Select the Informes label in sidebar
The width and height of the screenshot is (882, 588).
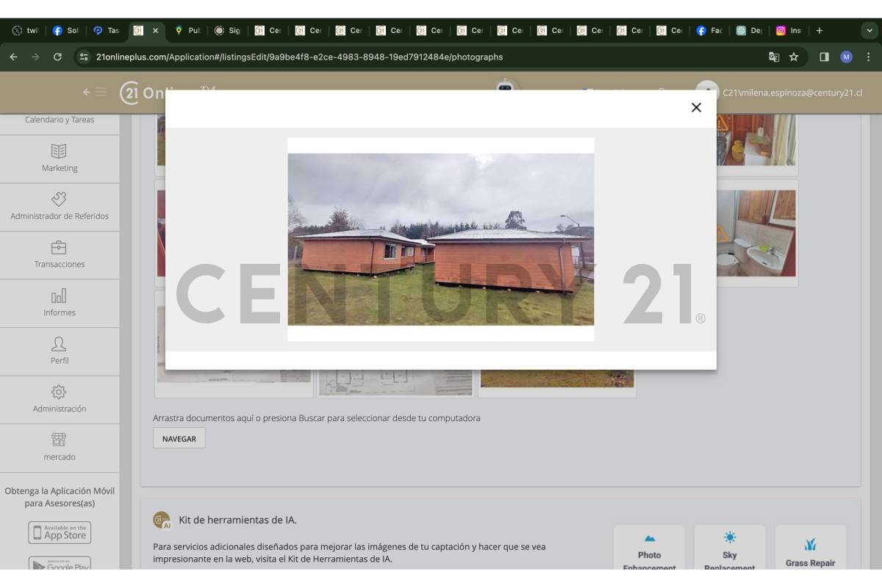coord(60,312)
